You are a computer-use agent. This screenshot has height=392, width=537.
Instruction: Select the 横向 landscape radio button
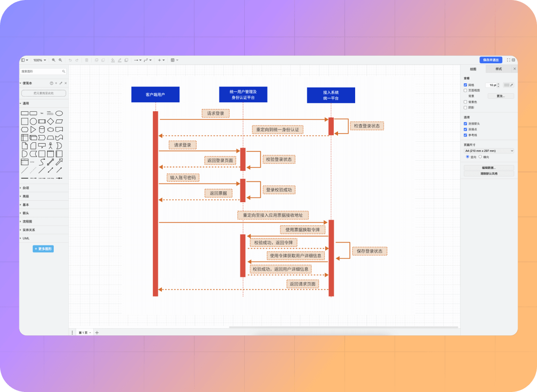coord(480,157)
